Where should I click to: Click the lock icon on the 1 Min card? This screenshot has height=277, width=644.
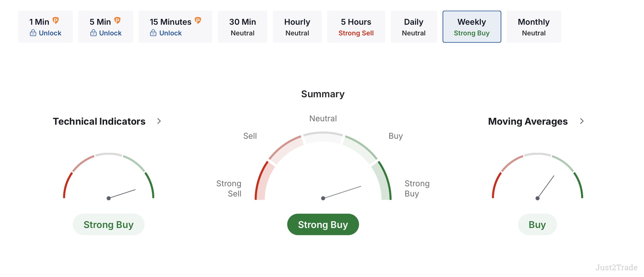(x=33, y=33)
